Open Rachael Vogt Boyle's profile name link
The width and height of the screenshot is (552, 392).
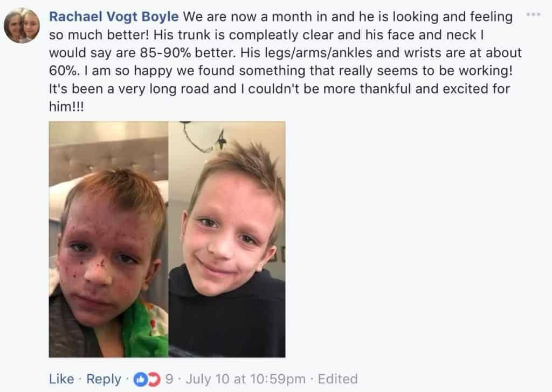pyautogui.click(x=114, y=17)
